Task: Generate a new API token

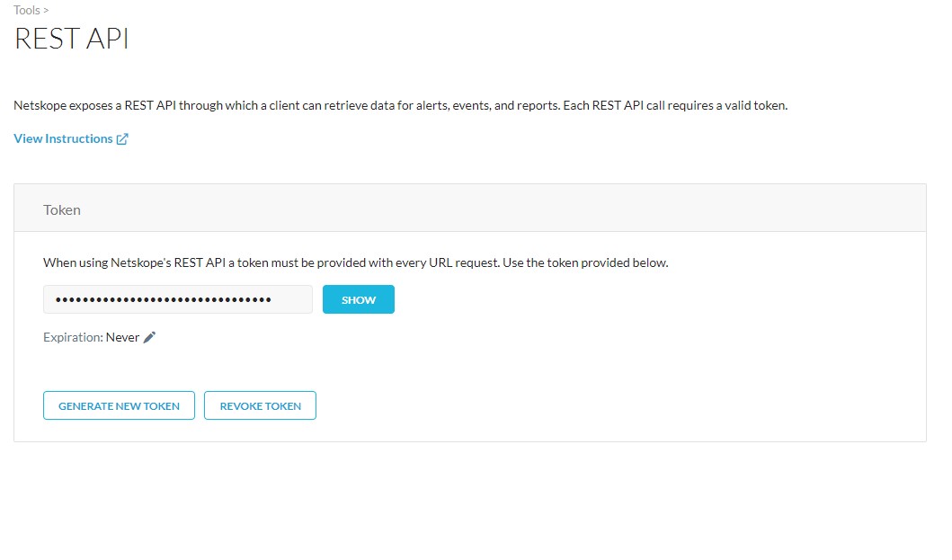Action: 118,405
